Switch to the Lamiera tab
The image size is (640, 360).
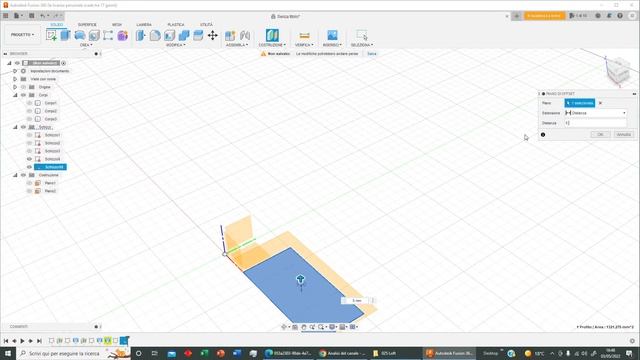[x=144, y=24]
